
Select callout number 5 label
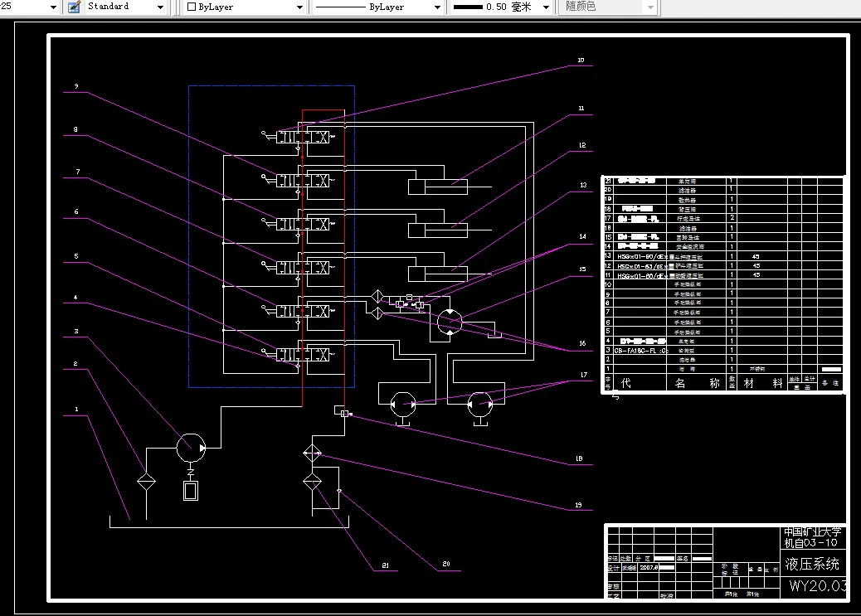(x=76, y=256)
